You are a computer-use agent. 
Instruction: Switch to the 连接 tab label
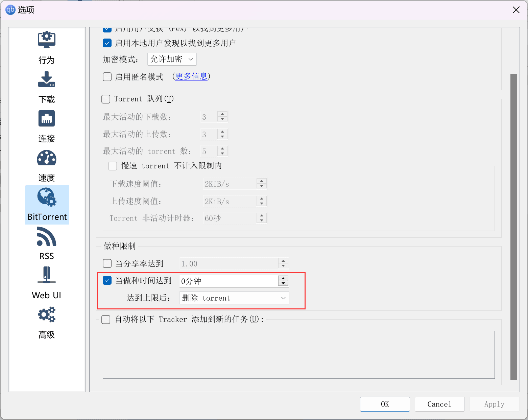47,139
